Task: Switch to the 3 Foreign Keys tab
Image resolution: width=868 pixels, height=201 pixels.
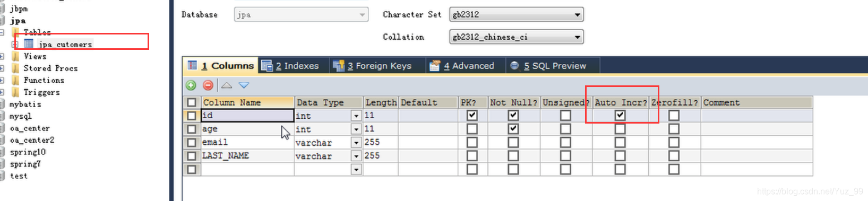Action: [377, 66]
